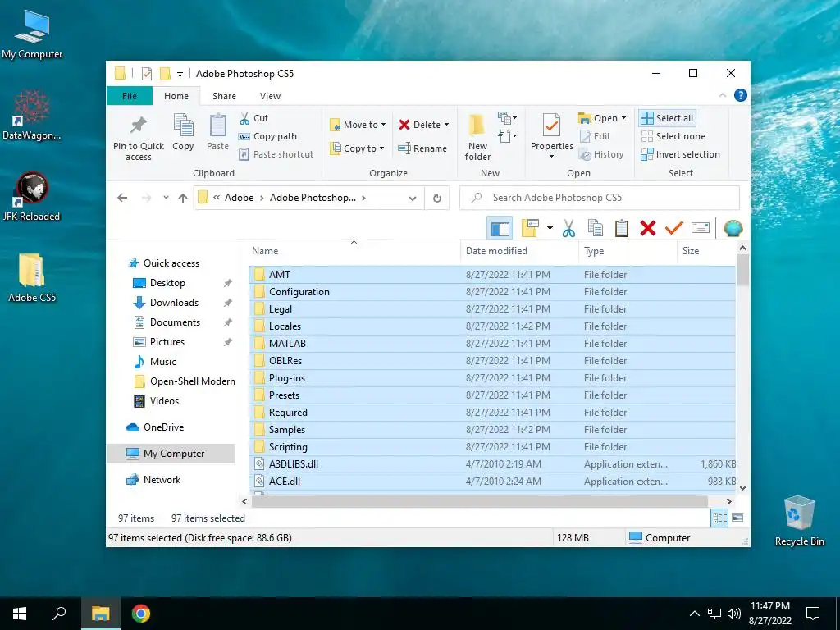Click Copy pages icon in Classic toolbar
The width and height of the screenshot is (840, 630).
pyautogui.click(x=596, y=228)
